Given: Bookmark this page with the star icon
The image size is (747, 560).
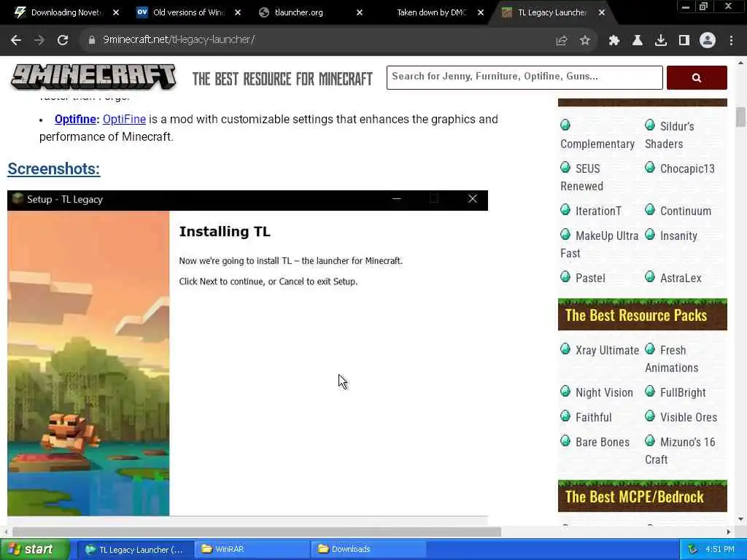Looking at the screenshot, I should coord(585,41).
